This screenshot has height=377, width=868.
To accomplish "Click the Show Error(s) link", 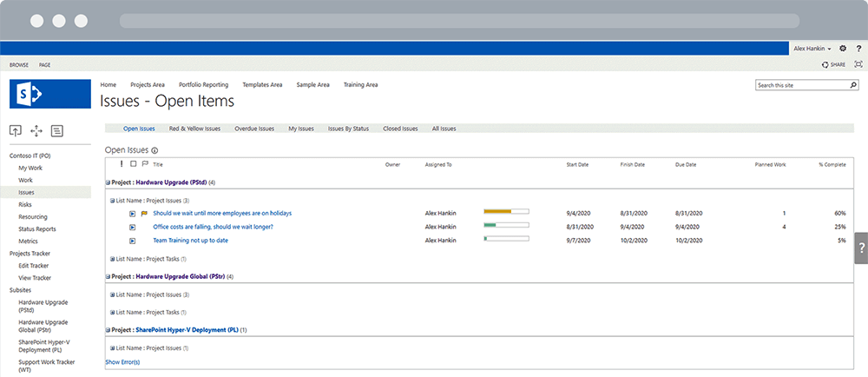I will tap(122, 361).
